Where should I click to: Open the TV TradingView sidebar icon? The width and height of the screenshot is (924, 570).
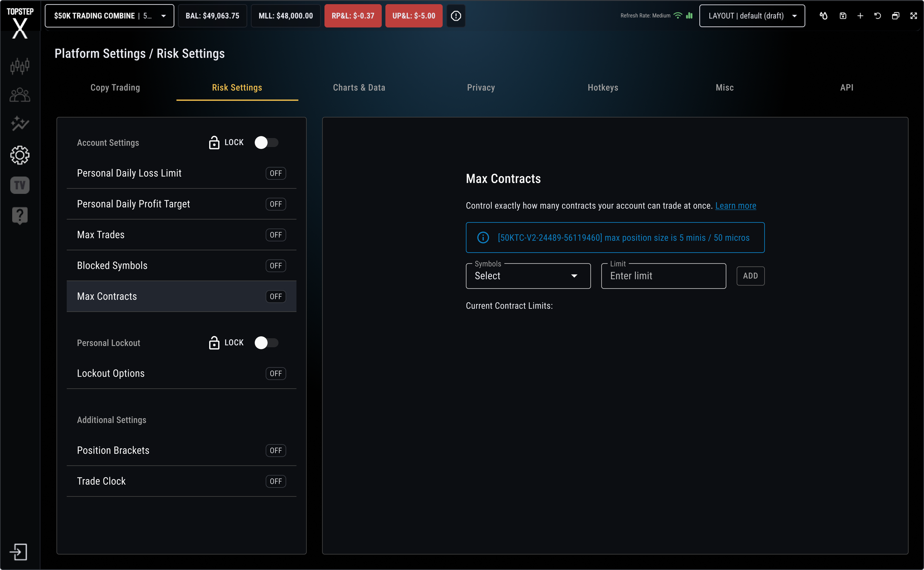pyautogui.click(x=20, y=185)
